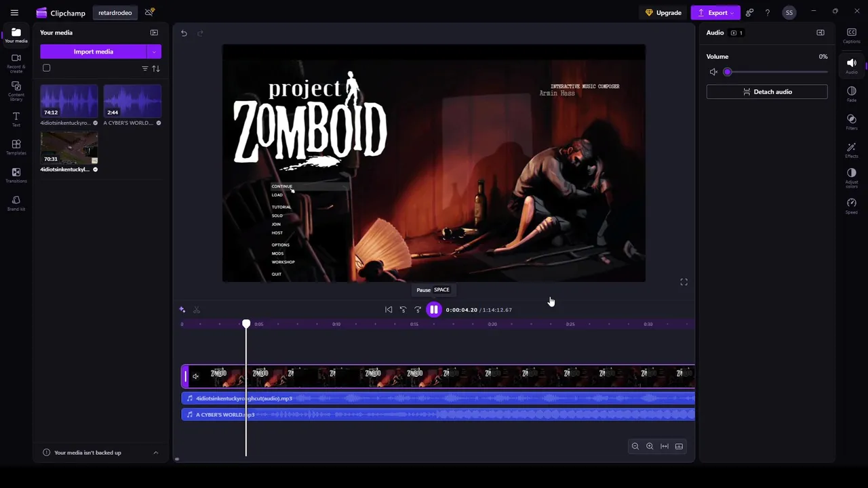Click the Import media button

(x=94, y=52)
